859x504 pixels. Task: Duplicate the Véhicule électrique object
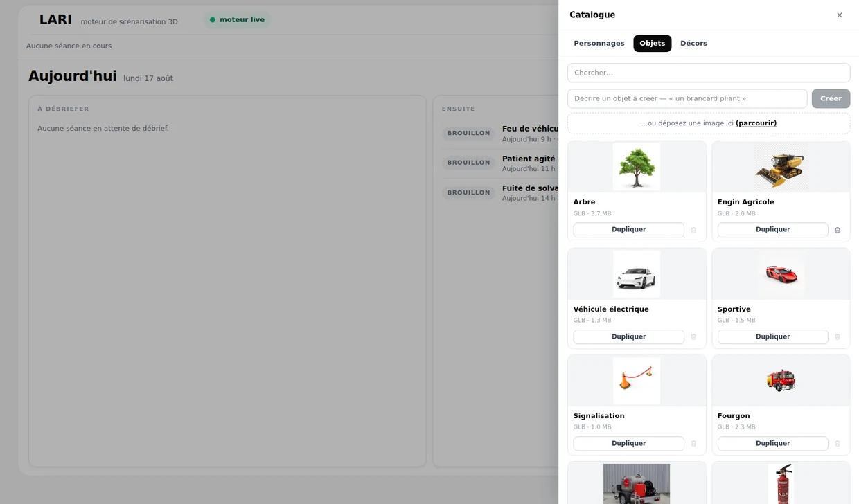click(x=628, y=336)
